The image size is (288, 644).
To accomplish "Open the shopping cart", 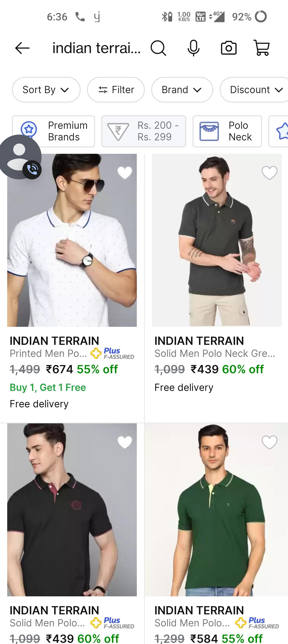I will coord(261,48).
